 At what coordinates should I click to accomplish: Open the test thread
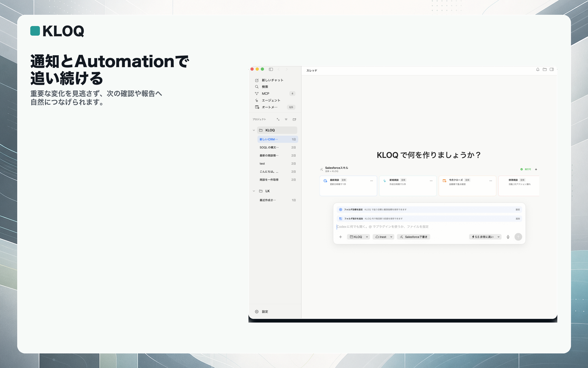pyautogui.click(x=278, y=164)
